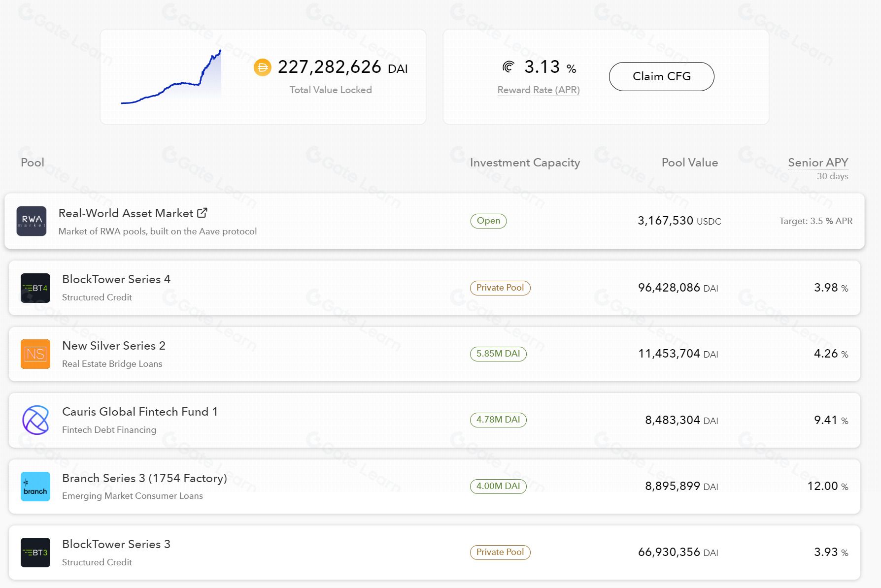Screen dimensions: 881x588
Task: Click the New Silver NS logo
Action: pos(35,354)
